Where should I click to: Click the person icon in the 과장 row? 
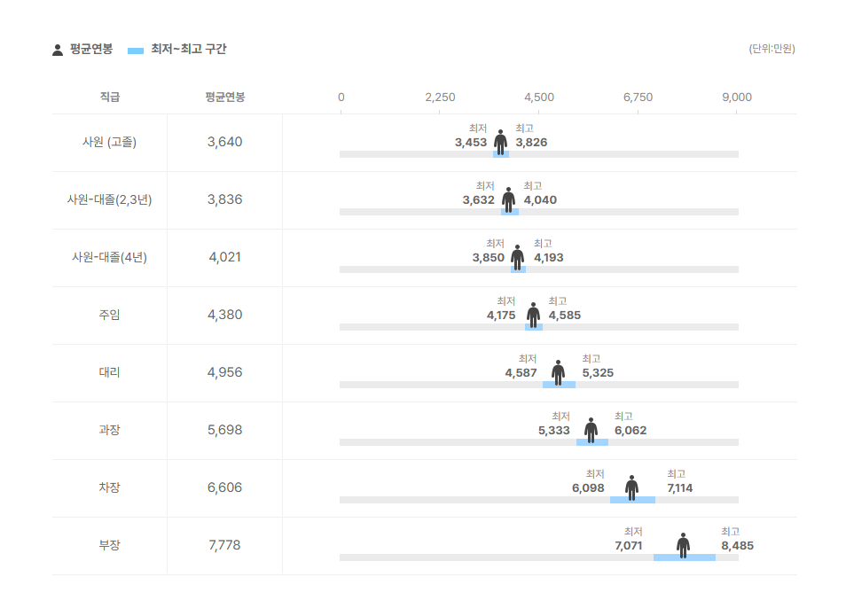pos(591,430)
